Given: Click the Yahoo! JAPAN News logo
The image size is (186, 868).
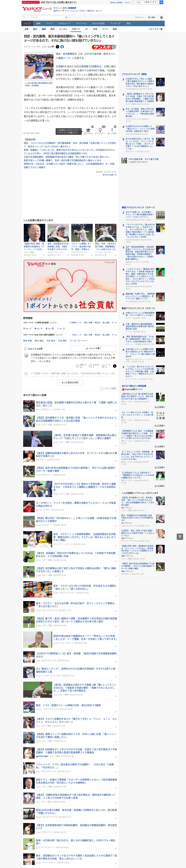Looking at the screenshot, I should (x=37, y=9).
